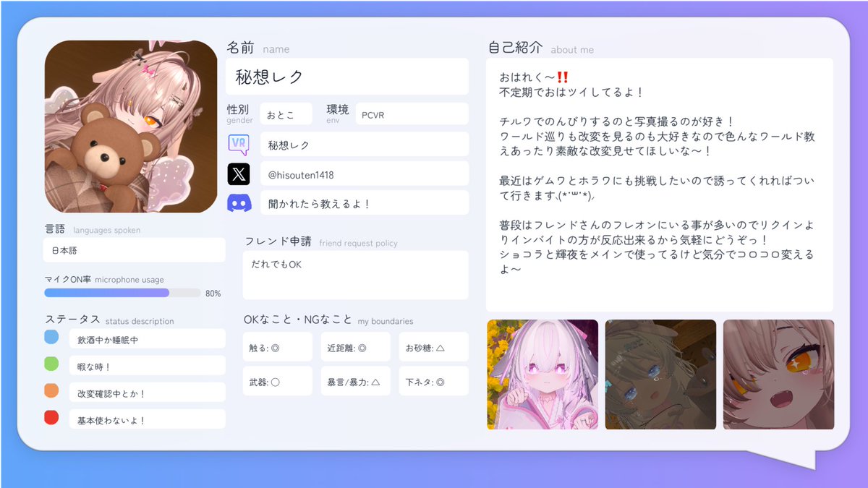Click the 武器: ○ boundary box
Screen dimensions: 868x488
pyautogui.click(x=278, y=381)
